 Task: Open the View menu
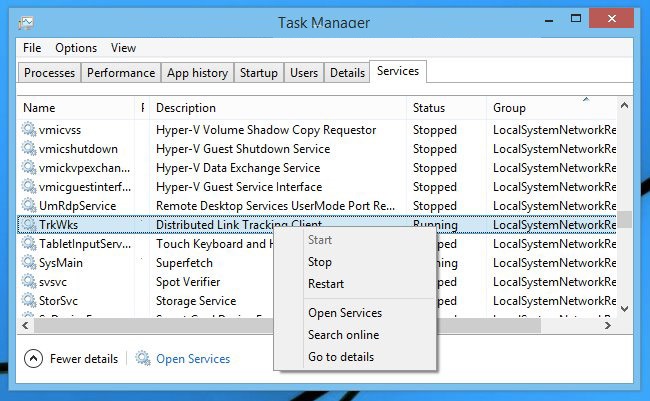click(123, 48)
